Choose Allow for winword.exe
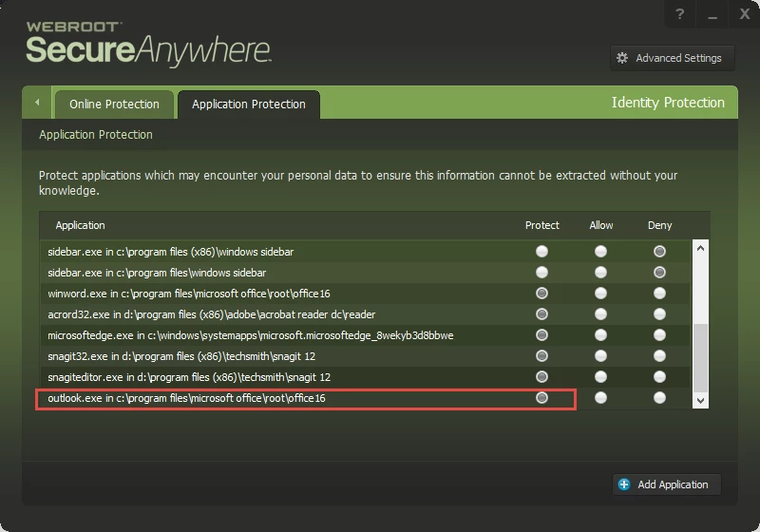The image size is (760, 532). (600, 294)
